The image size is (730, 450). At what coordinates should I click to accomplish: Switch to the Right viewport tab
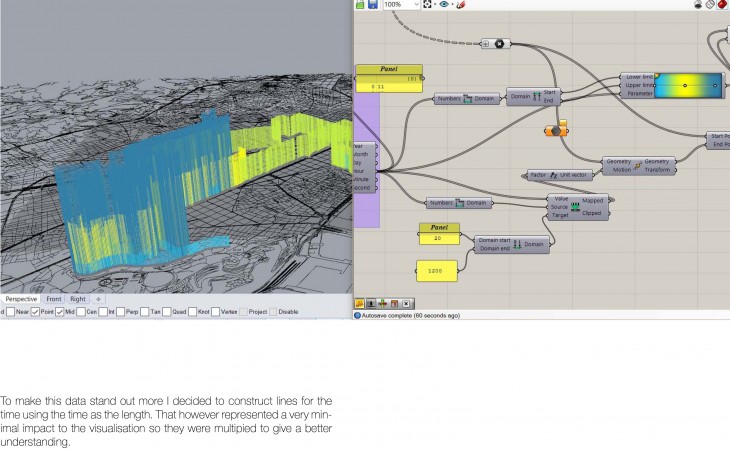coord(78,299)
